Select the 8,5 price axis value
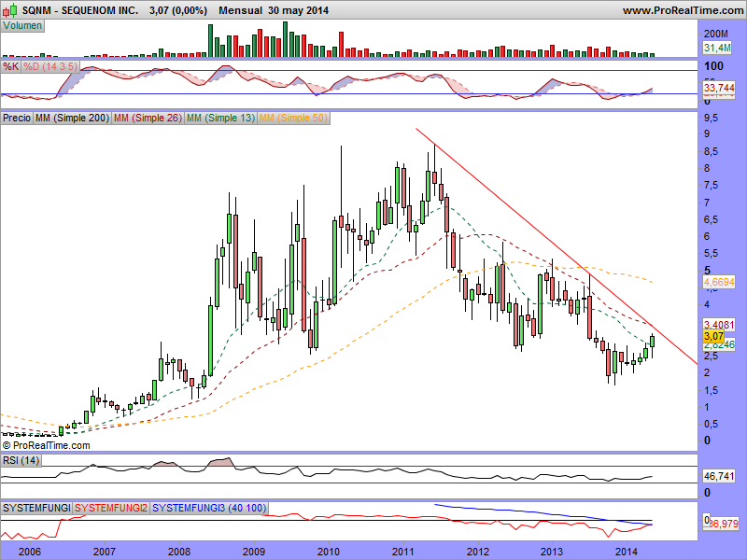 [712, 152]
